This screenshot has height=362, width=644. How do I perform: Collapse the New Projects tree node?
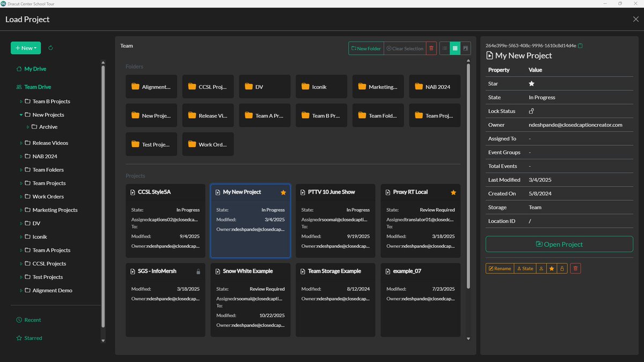(x=21, y=115)
